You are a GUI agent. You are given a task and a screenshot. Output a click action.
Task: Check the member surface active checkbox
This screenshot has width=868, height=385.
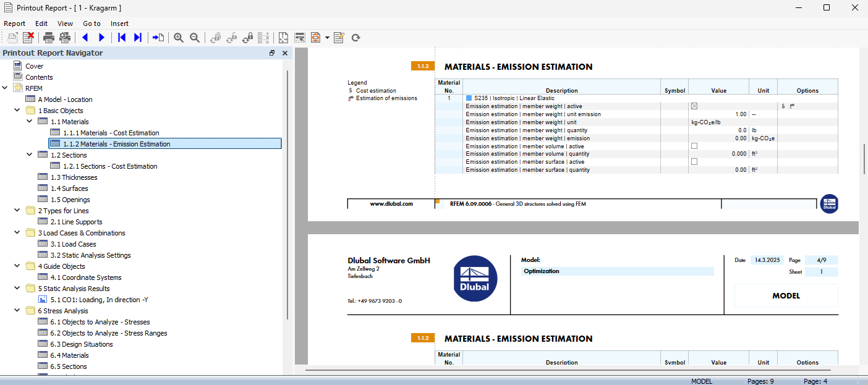694,161
